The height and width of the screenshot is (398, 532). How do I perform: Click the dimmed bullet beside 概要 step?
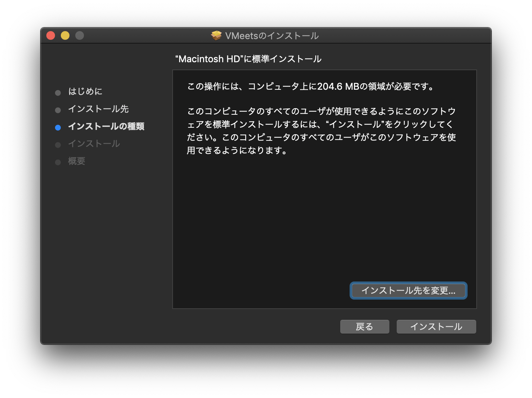click(x=58, y=162)
